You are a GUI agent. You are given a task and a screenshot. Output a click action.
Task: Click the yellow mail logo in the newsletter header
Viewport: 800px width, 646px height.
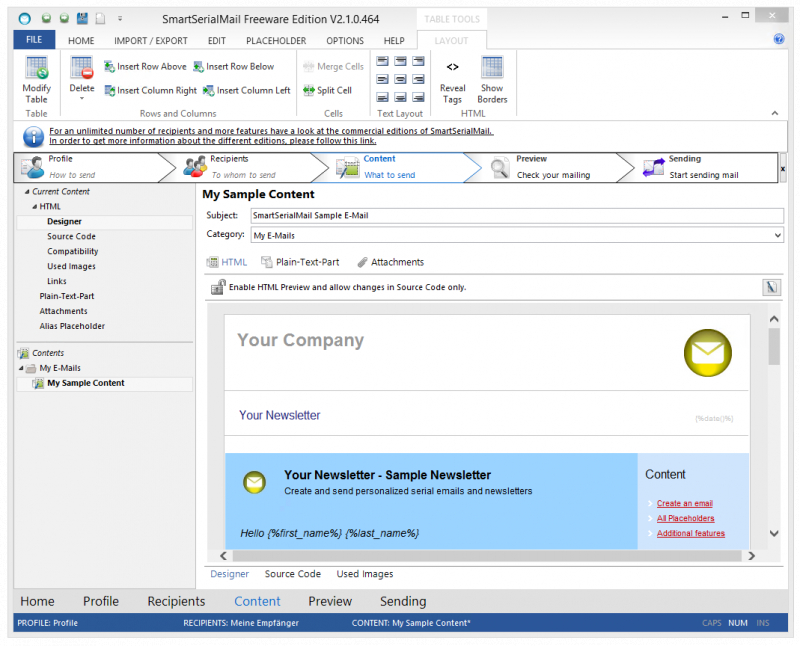click(x=708, y=353)
